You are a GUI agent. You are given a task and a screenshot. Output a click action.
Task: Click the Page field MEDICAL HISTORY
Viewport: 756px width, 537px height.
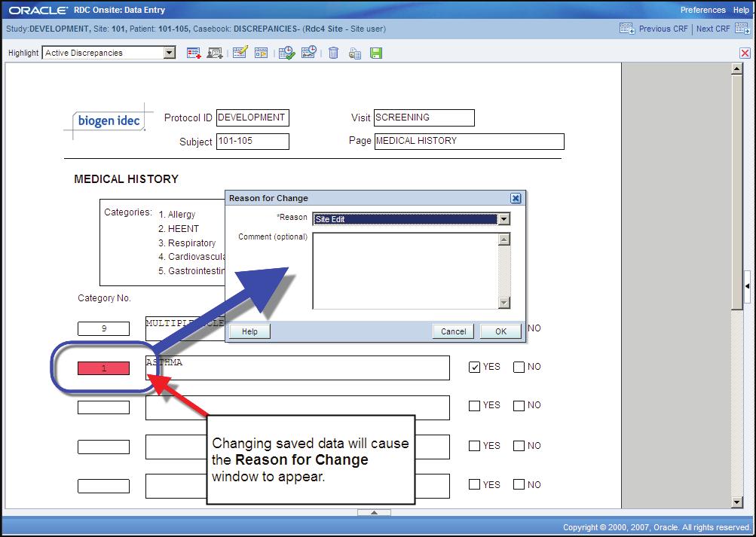click(x=469, y=141)
